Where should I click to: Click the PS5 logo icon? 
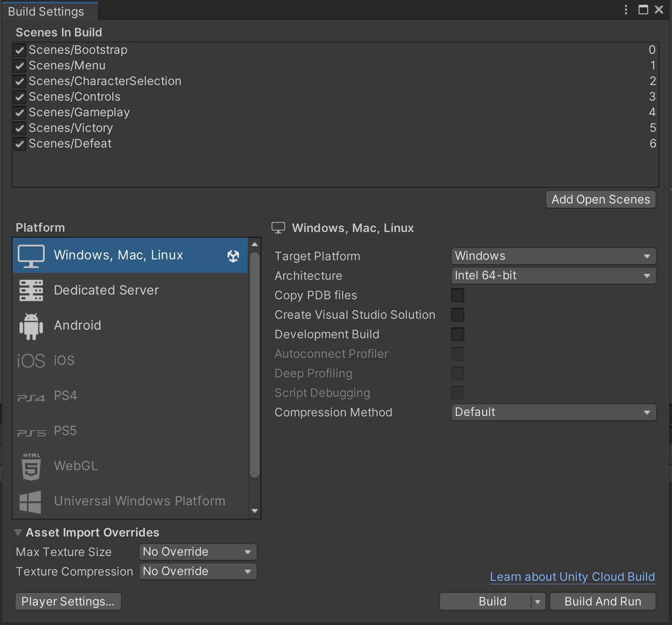click(x=31, y=433)
